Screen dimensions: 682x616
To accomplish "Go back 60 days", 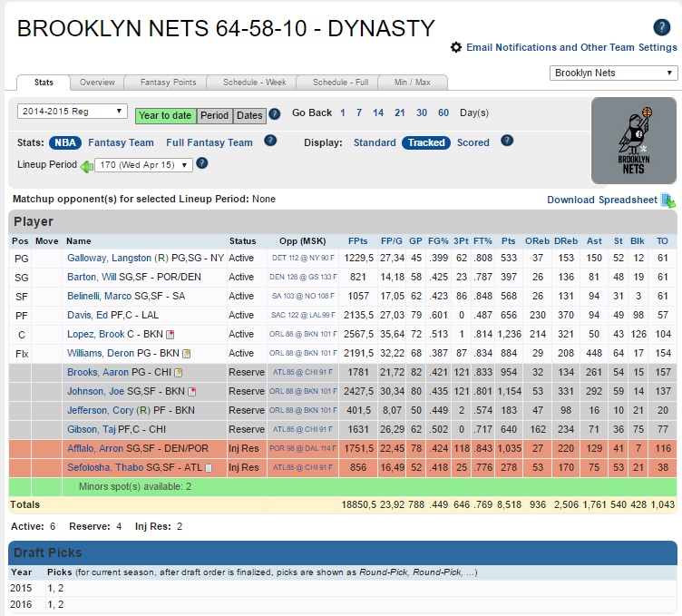I will [x=443, y=113].
